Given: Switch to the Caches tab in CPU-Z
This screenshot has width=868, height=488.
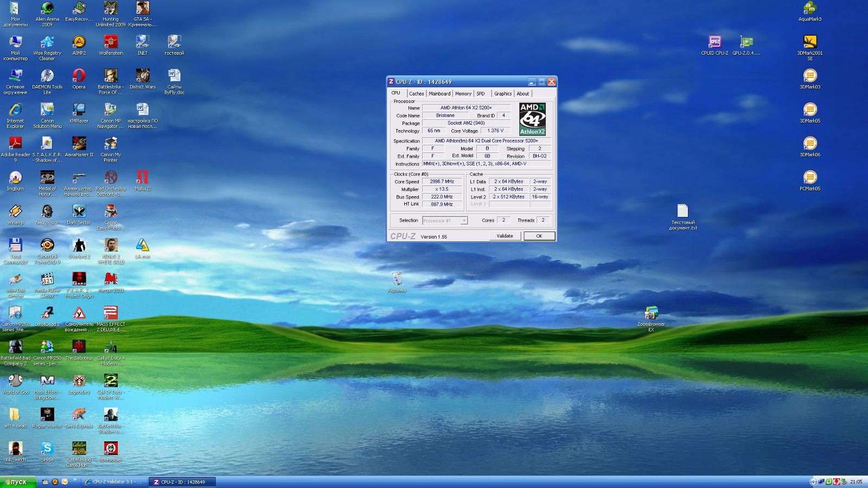Looking at the screenshot, I should (416, 94).
